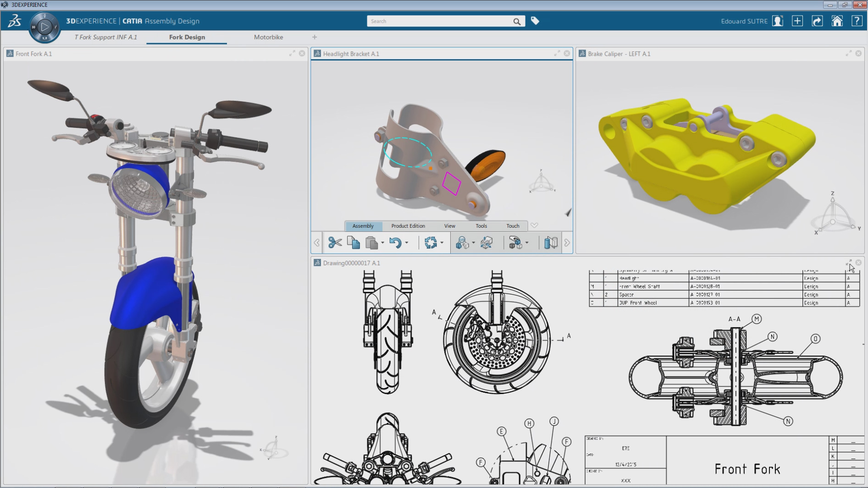
Task: Add a new tab with plus button
Action: point(315,37)
